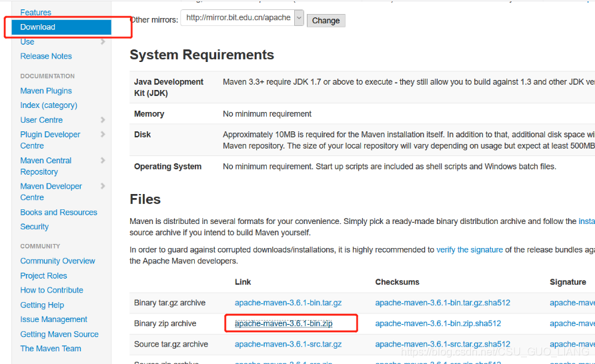
Task: Open signature link in Binary tar.gz row
Action: (x=572, y=303)
